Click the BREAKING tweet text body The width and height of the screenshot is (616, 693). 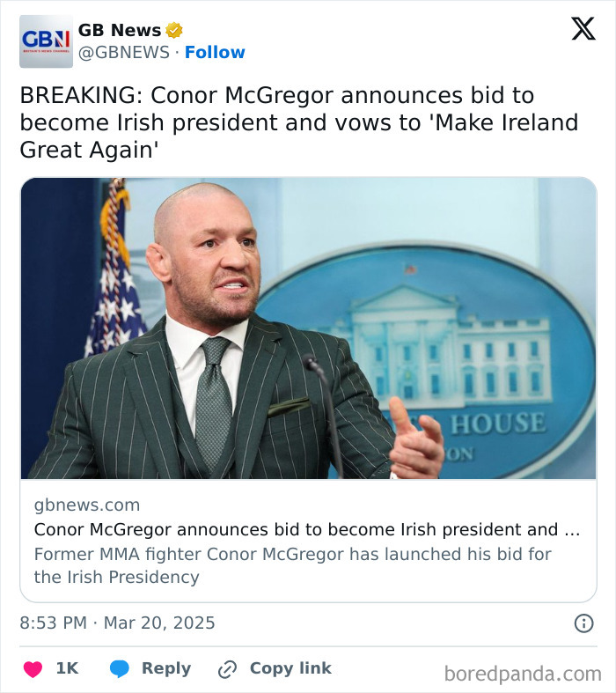pyautogui.click(x=299, y=122)
